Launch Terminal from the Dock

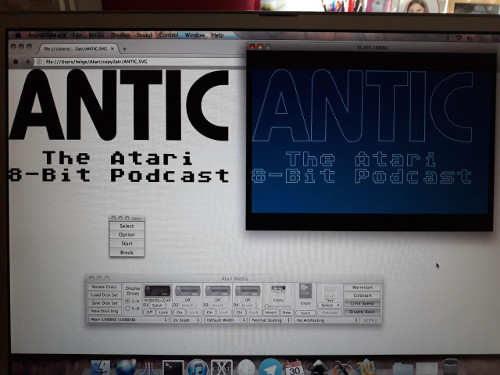point(173,368)
